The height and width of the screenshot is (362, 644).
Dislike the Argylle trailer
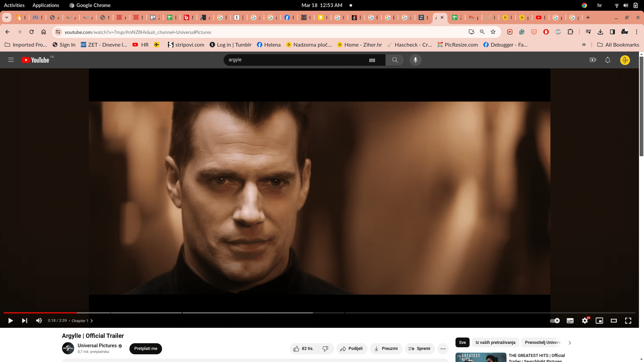coord(325,349)
